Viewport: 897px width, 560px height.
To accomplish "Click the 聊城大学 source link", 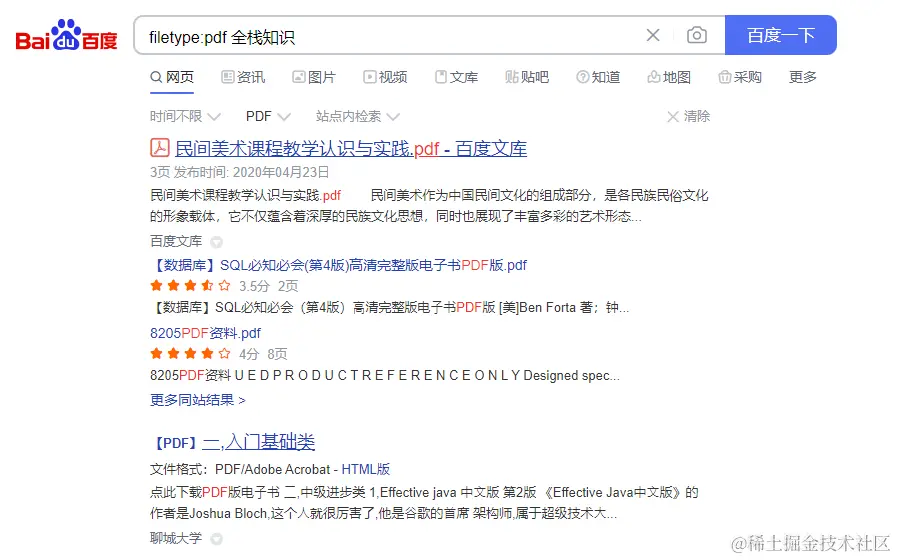I will point(176,538).
